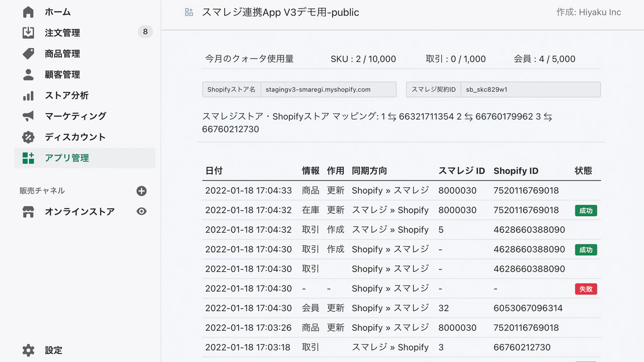The width and height of the screenshot is (644, 362).
Task: Click Shopify ID 66760212730 in last row
Action: coord(522,347)
